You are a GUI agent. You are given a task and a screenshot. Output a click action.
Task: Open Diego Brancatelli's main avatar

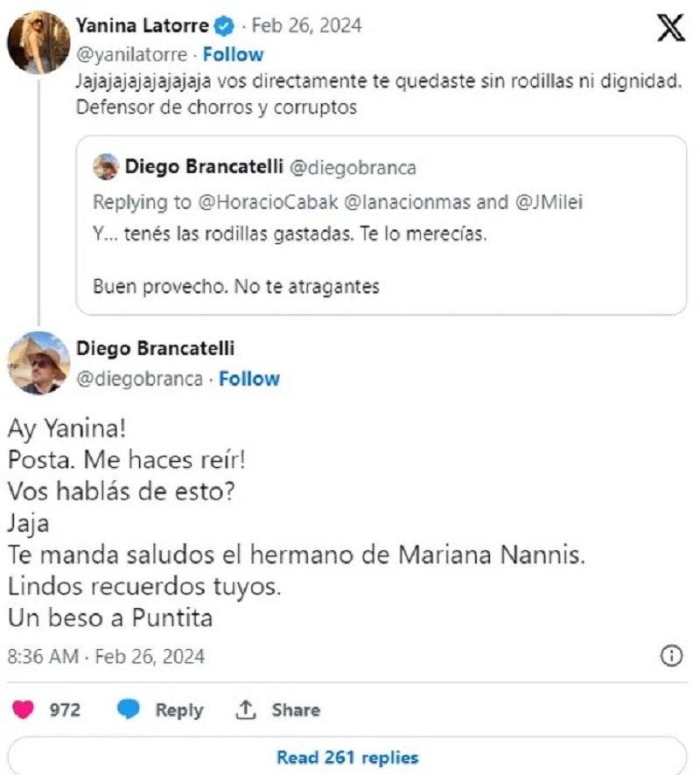(37, 363)
